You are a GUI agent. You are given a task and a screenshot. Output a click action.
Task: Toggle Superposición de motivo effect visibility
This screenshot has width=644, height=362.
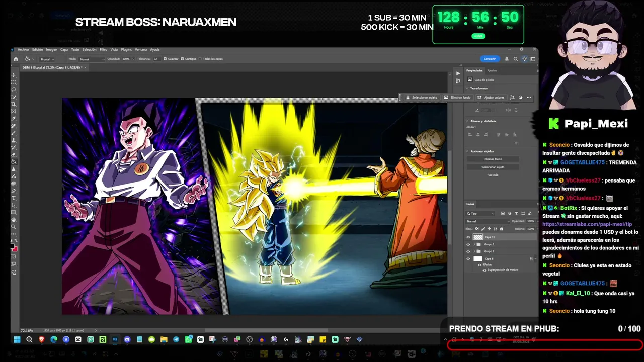[485, 270]
